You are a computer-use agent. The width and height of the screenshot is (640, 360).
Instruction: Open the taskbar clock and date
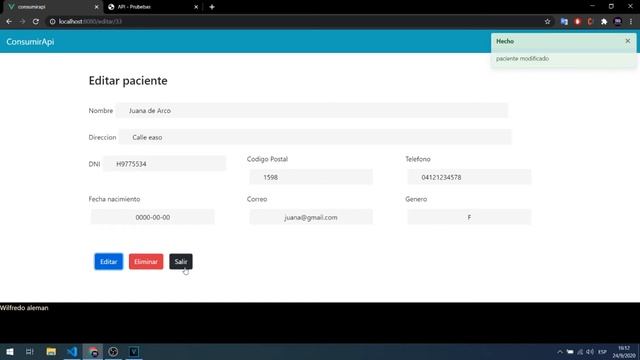624,352
